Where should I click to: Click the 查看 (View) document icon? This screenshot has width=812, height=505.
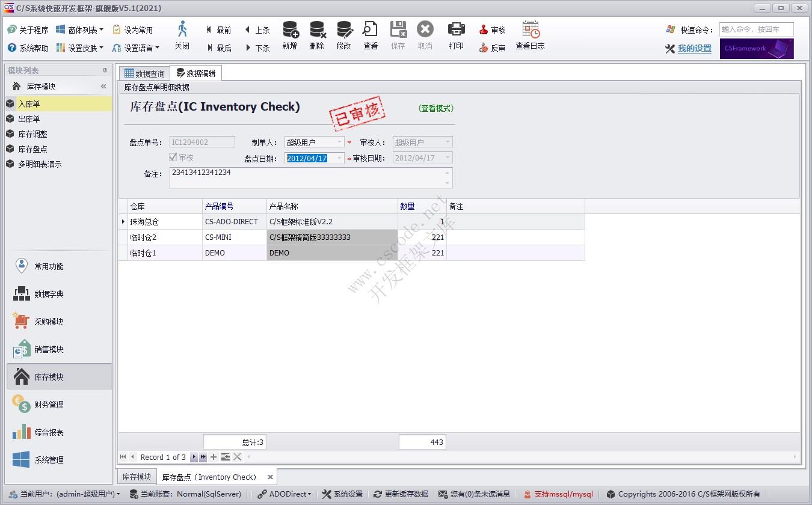coord(371,30)
